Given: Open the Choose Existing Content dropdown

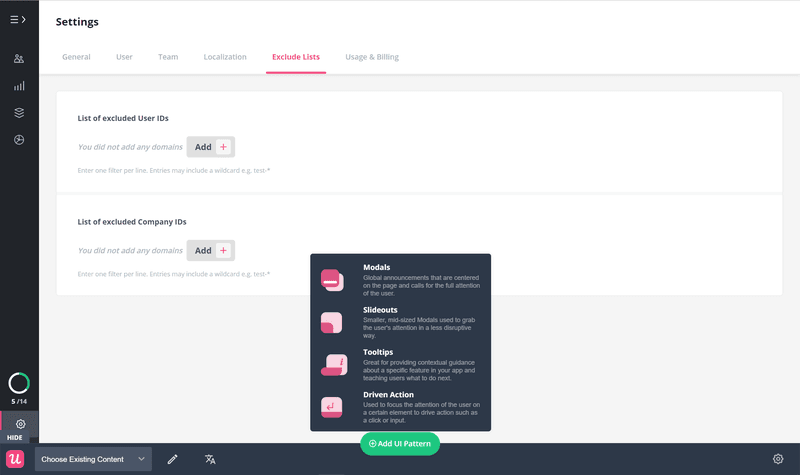Looking at the screenshot, I should 93,459.
